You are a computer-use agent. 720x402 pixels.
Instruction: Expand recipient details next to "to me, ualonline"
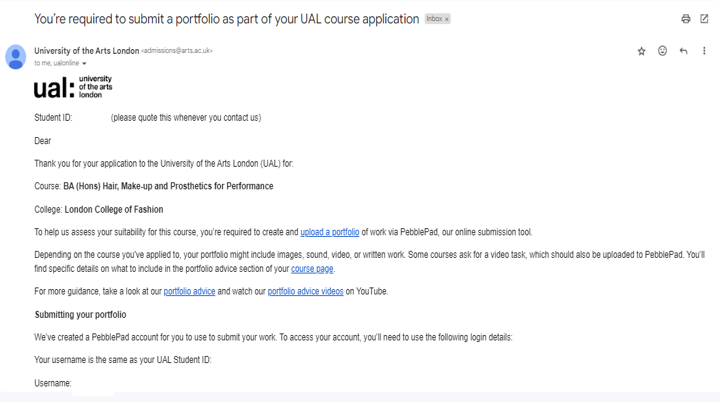[x=84, y=64]
